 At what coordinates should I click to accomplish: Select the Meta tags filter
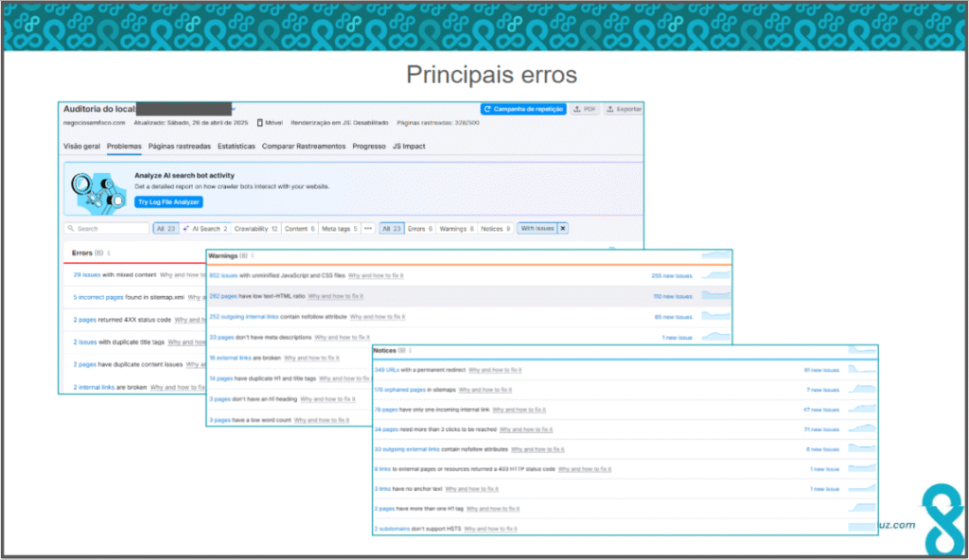[x=339, y=229]
